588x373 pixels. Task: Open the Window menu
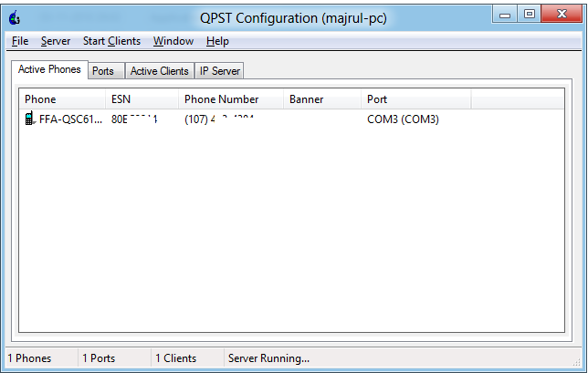click(173, 41)
